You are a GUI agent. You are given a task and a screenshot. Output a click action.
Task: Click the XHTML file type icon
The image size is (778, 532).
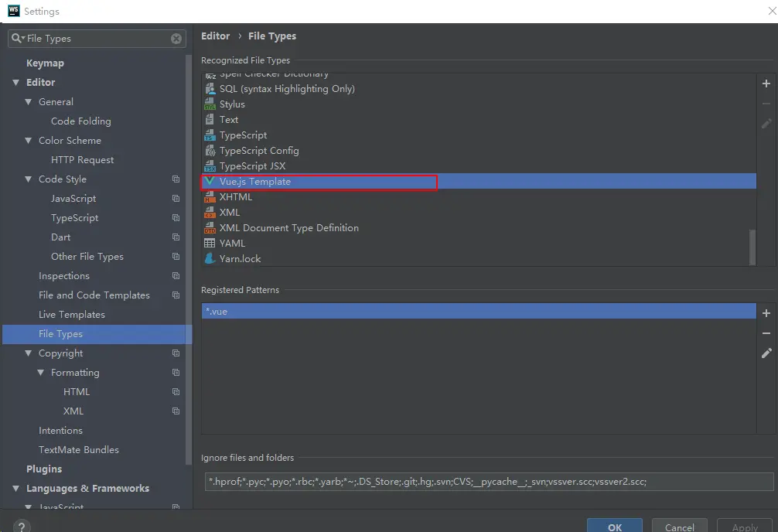click(x=210, y=197)
